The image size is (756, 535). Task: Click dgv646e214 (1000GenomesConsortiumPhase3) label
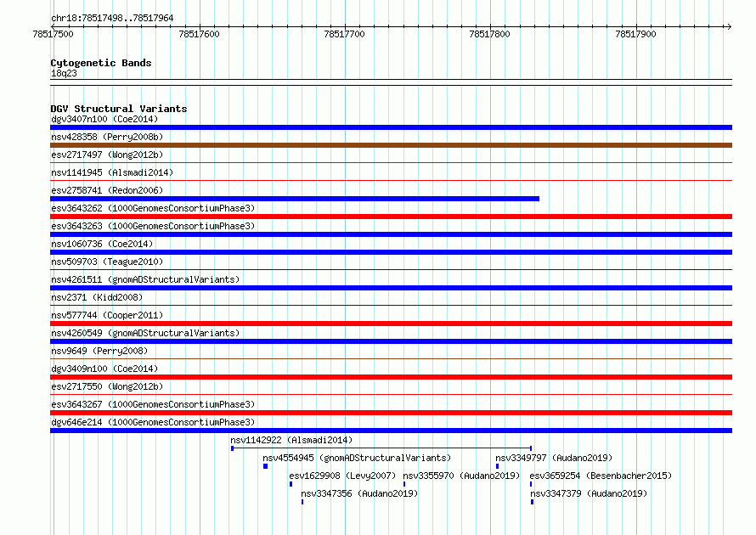click(x=153, y=422)
